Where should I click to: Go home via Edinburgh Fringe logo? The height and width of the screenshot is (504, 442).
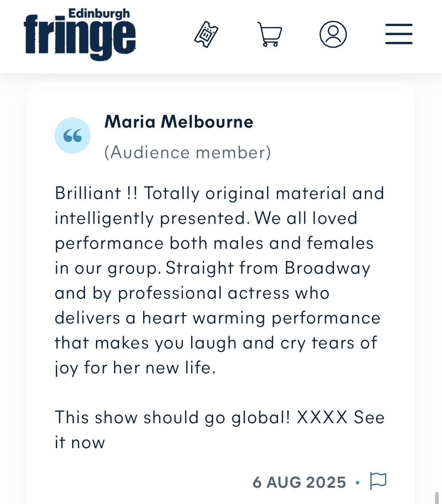[80, 35]
